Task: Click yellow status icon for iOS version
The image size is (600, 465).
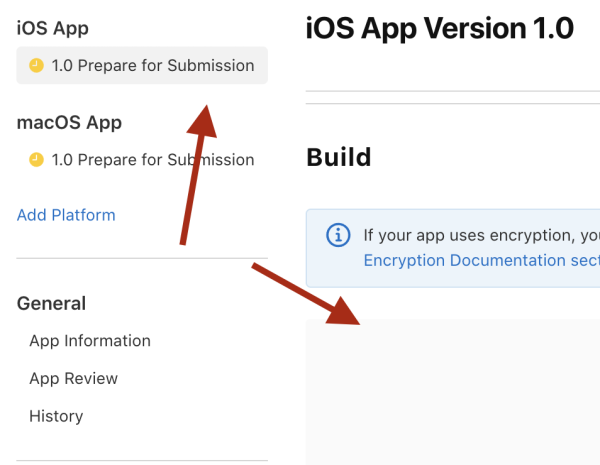Action: point(37,66)
